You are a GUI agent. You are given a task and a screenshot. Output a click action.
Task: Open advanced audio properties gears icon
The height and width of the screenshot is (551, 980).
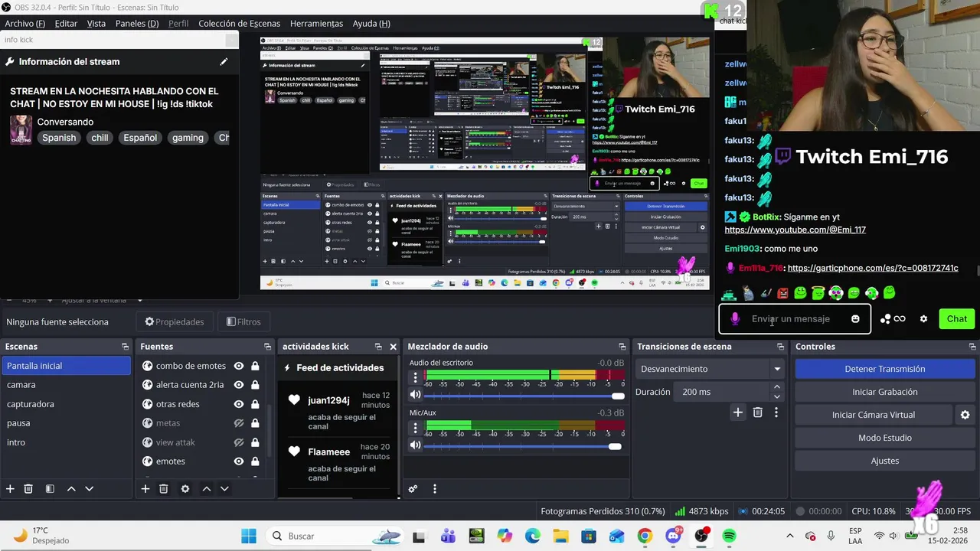click(413, 488)
